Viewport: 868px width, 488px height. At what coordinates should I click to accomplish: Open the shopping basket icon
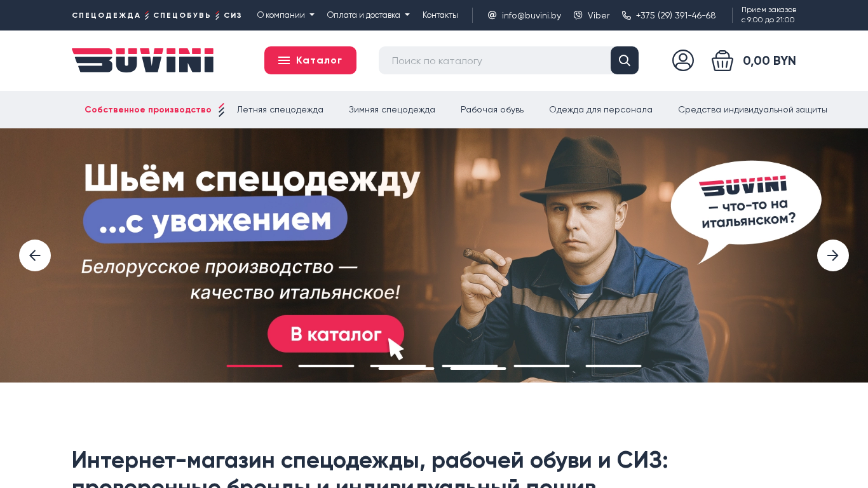pyautogui.click(x=722, y=60)
